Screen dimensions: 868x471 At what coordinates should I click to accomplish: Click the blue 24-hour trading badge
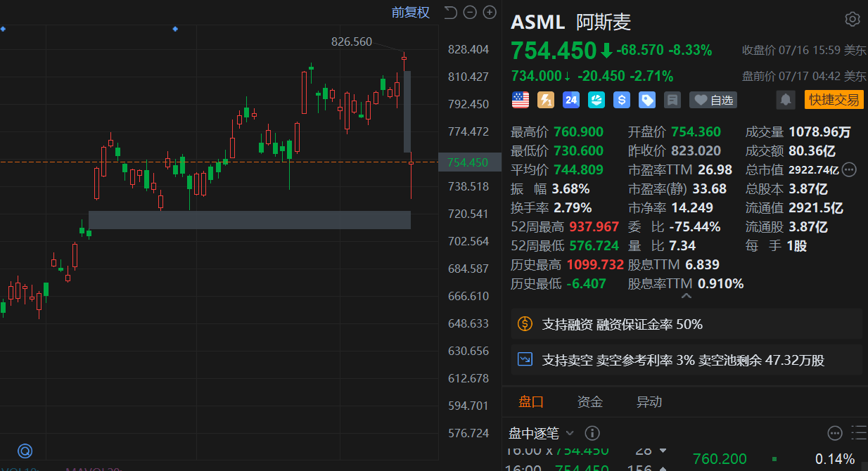pyautogui.click(x=571, y=100)
